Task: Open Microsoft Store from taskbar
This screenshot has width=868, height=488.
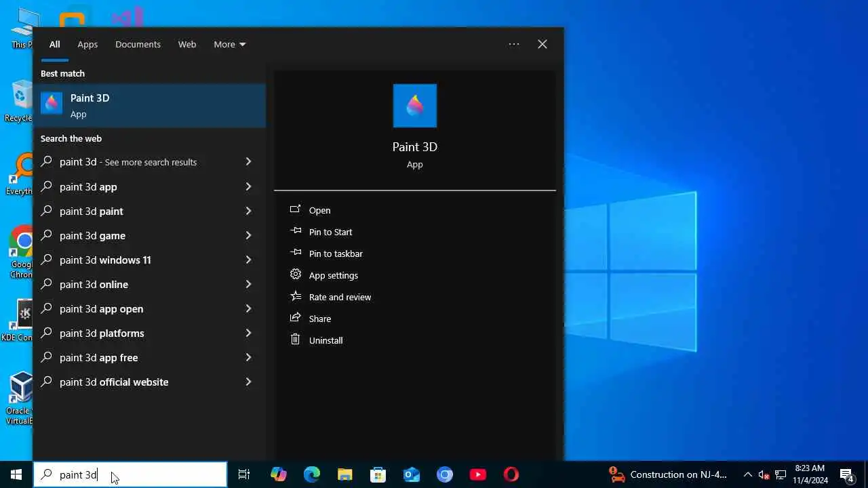Action: (378, 474)
